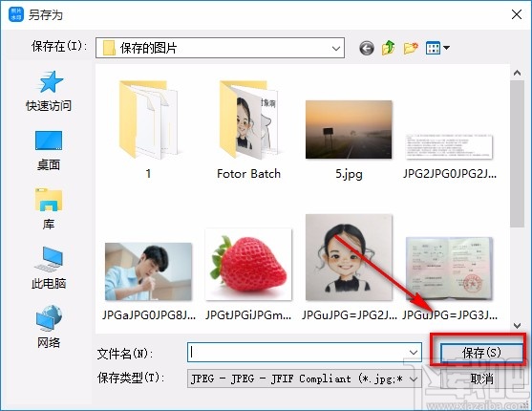This screenshot has width=532, height=411.
Task: Click the 取消 button
Action: click(481, 379)
